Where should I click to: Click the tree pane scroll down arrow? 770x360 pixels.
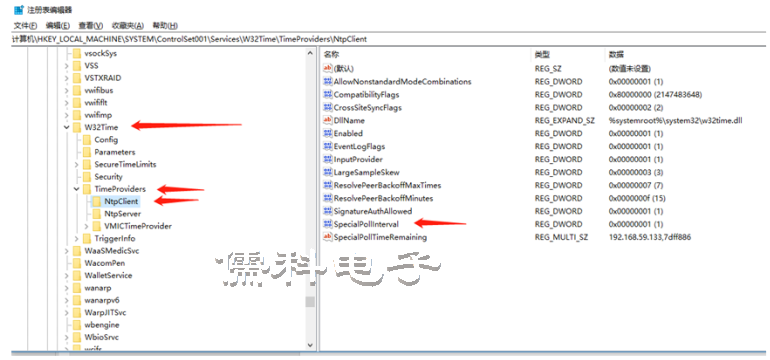[310, 345]
